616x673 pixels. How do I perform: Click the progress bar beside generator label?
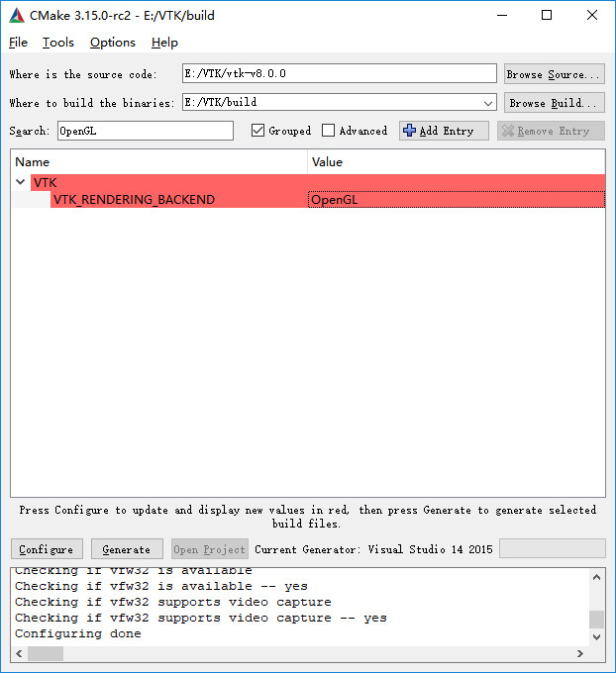553,549
